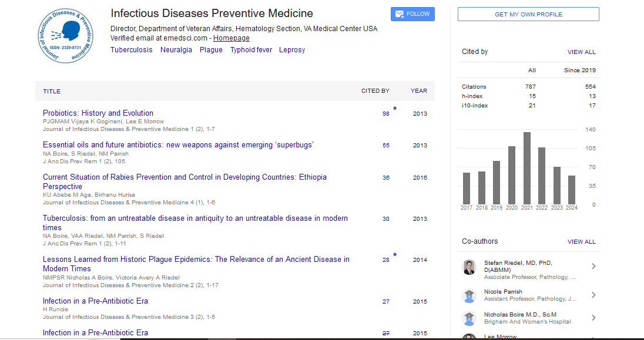The width and height of the screenshot is (644, 340).
Task: Sort publications by Year column
Action: point(418,91)
